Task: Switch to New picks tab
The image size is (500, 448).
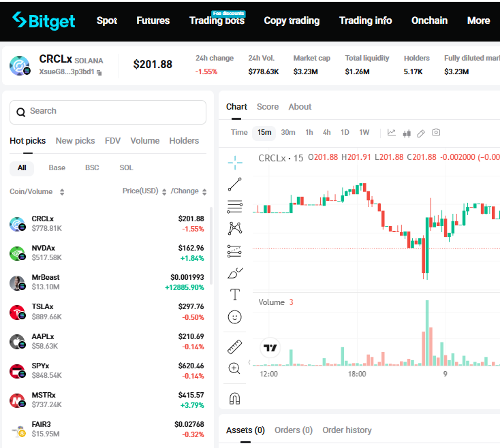Action: 75,141
